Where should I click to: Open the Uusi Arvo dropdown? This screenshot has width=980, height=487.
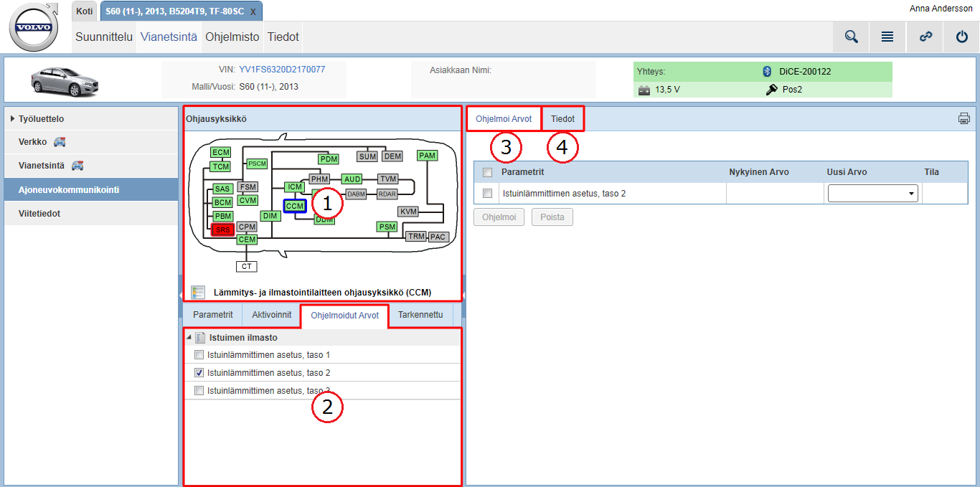click(873, 193)
